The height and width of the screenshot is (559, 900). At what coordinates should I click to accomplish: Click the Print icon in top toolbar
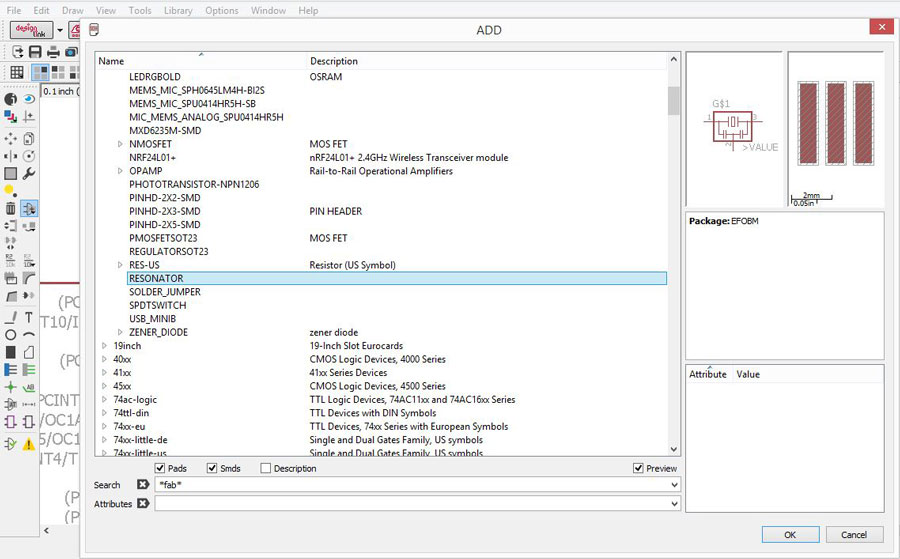click(53, 52)
